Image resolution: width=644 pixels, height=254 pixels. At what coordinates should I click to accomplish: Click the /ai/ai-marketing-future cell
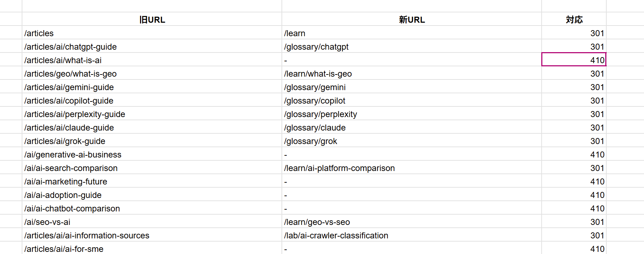click(152, 181)
